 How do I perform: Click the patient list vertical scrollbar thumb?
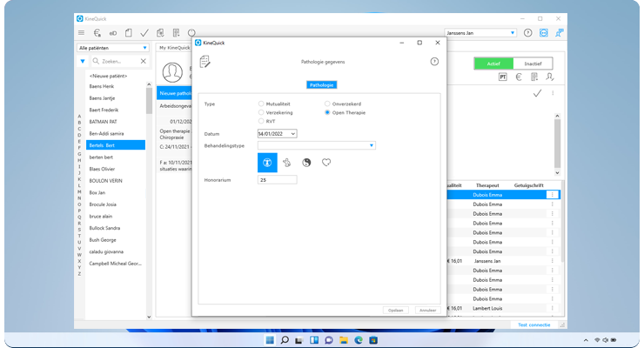(x=149, y=102)
